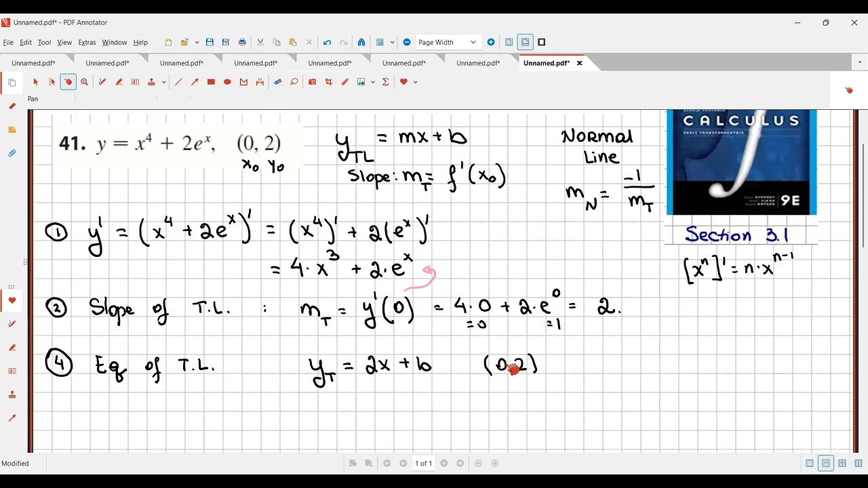Open the Bookmarks sidebar panel
868x488 pixels.
tap(12, 129)
